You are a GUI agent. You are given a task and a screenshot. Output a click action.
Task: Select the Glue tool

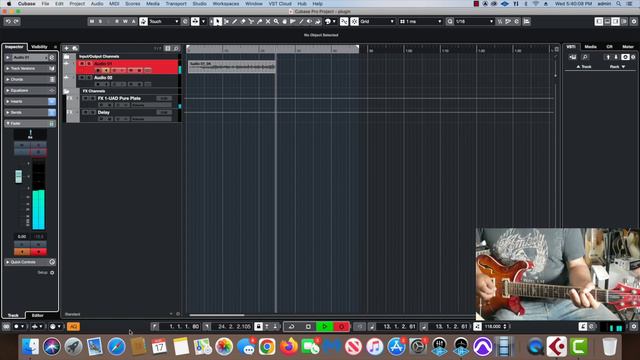coord(259,21)
